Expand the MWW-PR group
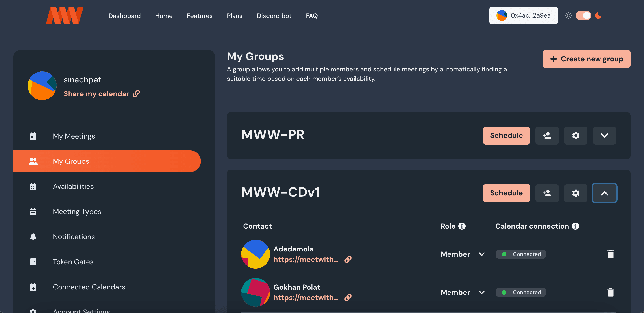Screen dimensions: 644x313 (605, 135)
